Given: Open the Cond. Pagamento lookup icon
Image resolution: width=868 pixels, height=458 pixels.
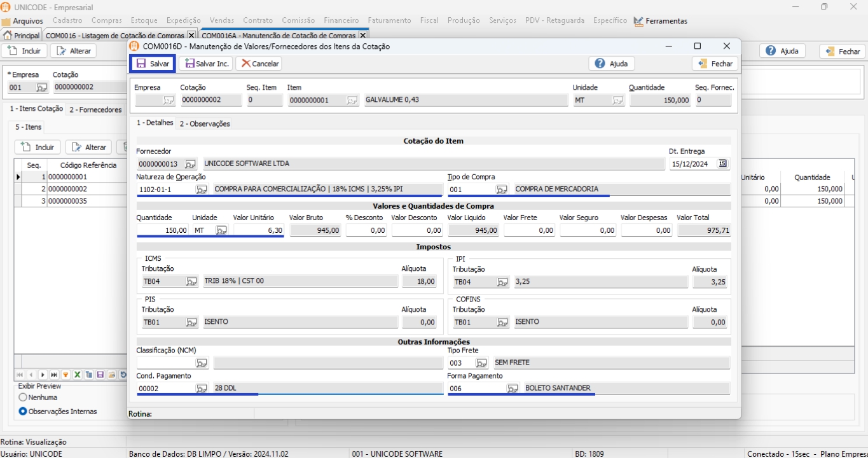Looking at the screenshot, I should pyautogui.click(x=201, y=389).
